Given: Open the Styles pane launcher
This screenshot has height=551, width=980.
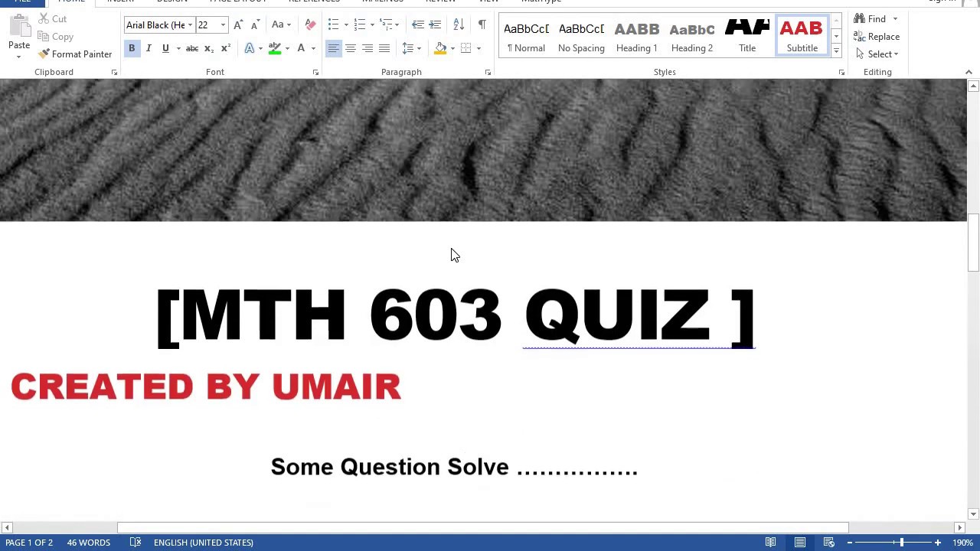Looking at the screenshot, I should (841, 72).
